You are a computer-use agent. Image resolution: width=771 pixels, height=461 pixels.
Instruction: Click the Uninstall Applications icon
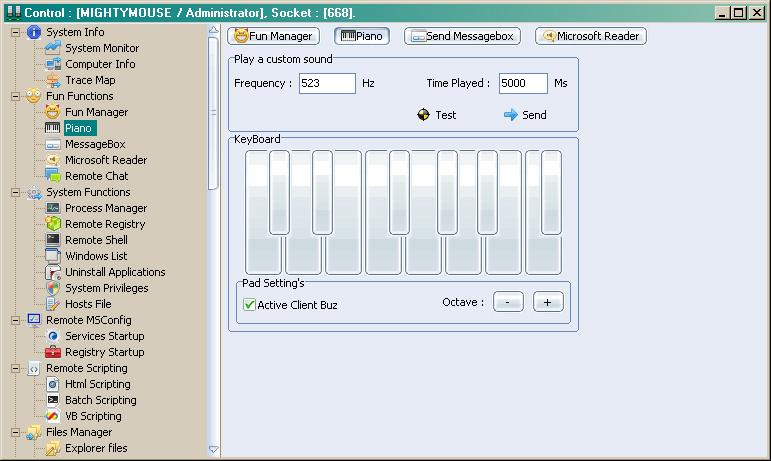tap(53, 272)
